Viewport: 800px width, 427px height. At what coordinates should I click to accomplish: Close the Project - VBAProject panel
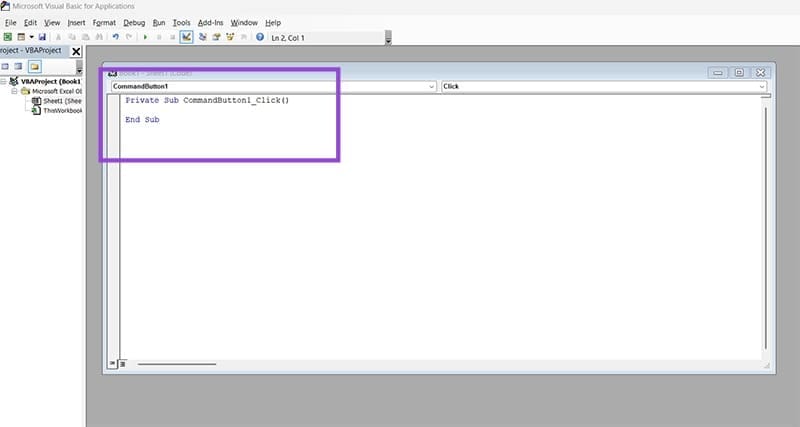76,51
